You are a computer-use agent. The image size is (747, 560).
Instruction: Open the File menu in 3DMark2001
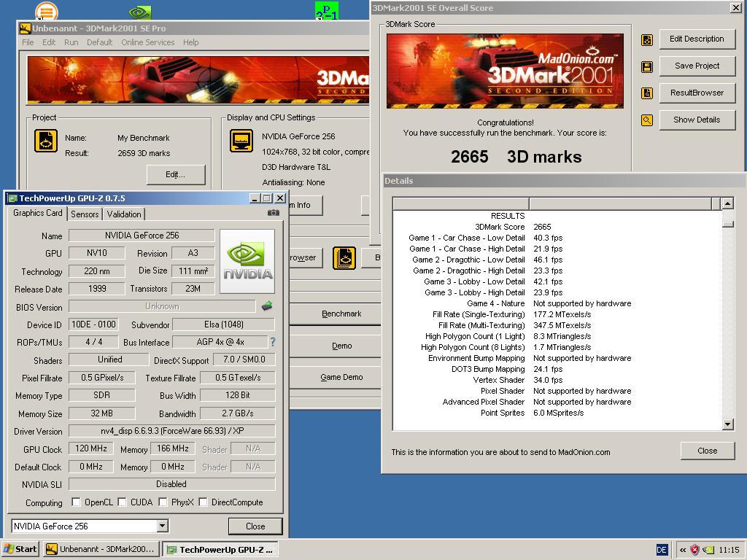click(x=28, y=42)
